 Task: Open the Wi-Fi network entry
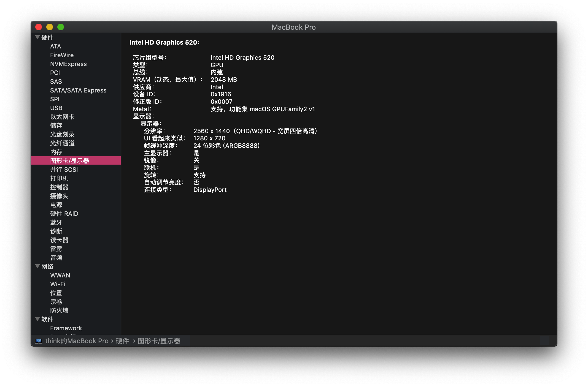click(x=58, y=284)
